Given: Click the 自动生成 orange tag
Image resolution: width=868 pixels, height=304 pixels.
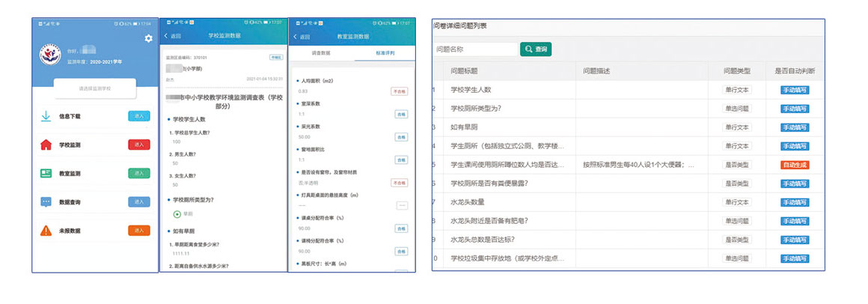Looking at the screenshot, I should 794,165.
